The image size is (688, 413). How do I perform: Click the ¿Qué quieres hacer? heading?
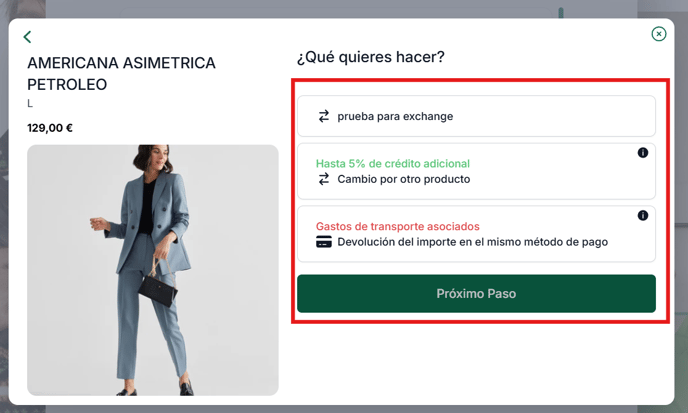[x=371, y=57]
